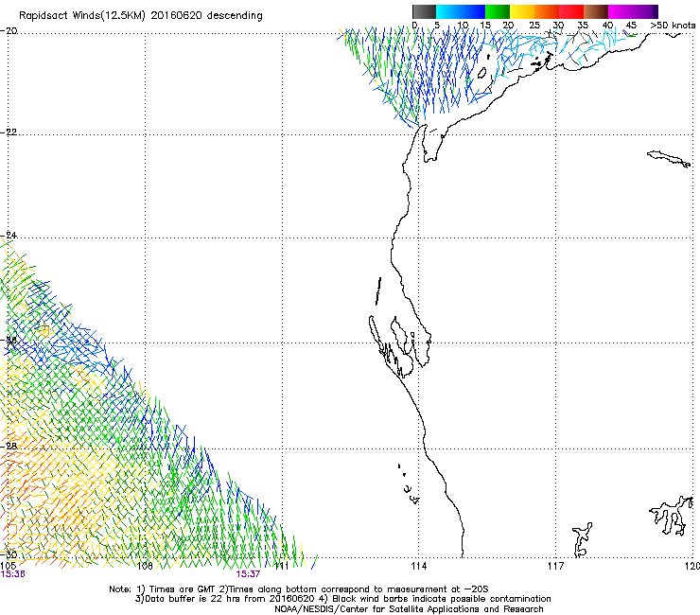The width and height of the screenshot is (700, 615).
Task: Click the '105' longitude label
Action: coord(9,566)
